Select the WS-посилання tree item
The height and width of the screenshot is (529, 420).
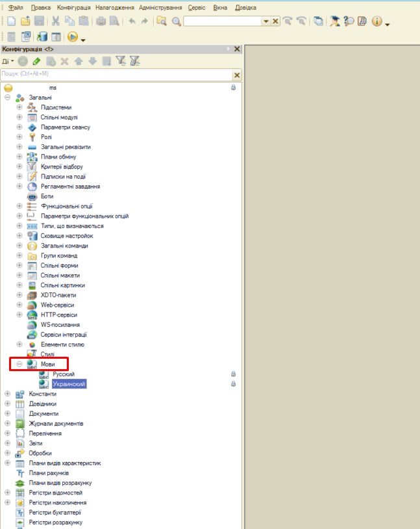pyautogui.click(x=60, y=324)
